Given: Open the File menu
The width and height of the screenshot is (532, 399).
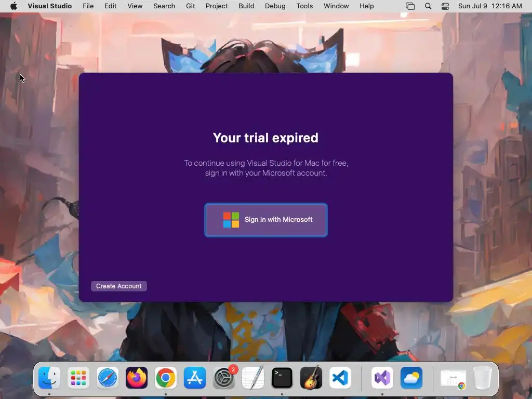Looking at the screenshot, I should point(88,6).
